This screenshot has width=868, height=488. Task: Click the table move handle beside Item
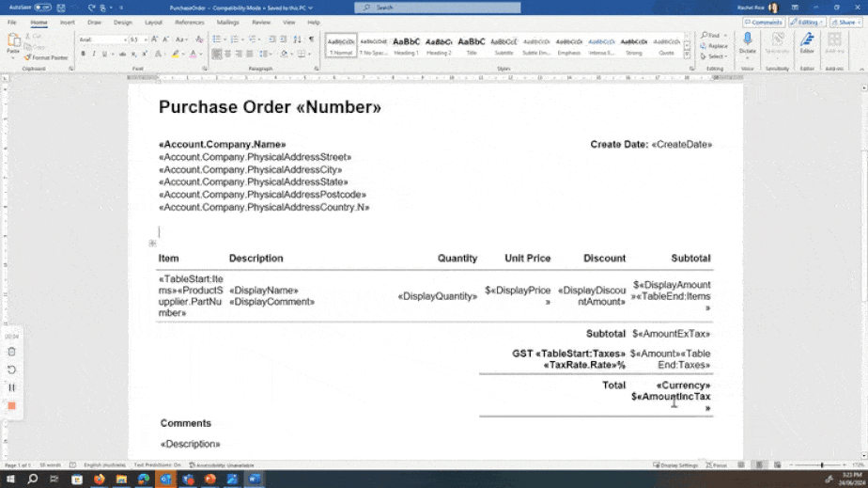point(152,244)
